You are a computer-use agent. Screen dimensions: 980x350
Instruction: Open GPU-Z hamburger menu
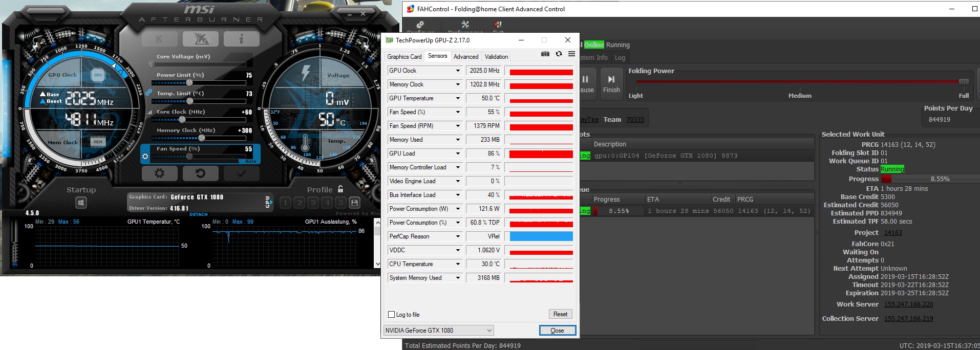coord(571,54)
